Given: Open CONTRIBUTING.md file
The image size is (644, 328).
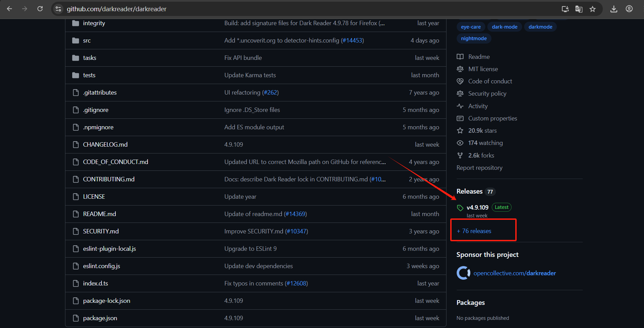Looking at the screenshot, I should [109, 179].
